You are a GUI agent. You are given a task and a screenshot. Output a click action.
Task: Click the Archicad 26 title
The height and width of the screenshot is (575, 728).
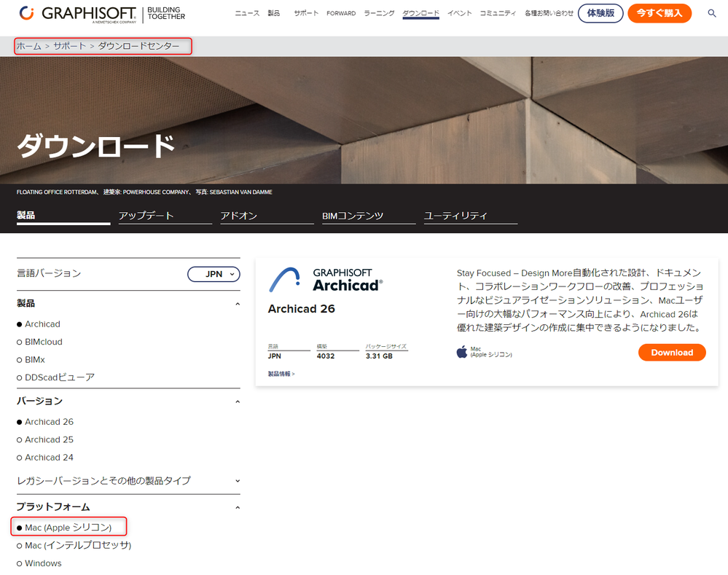[301, 309]
